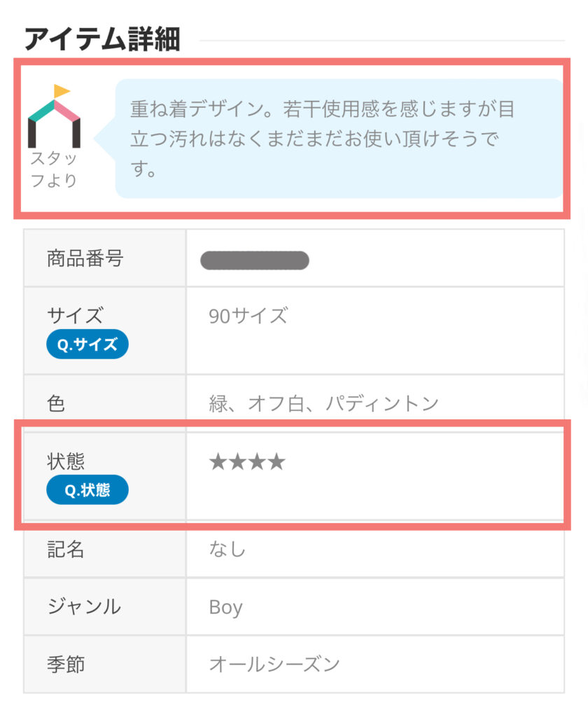Click the redacted 商品番号 value
The image size is (588, 717).
click(x=255, y=260)
